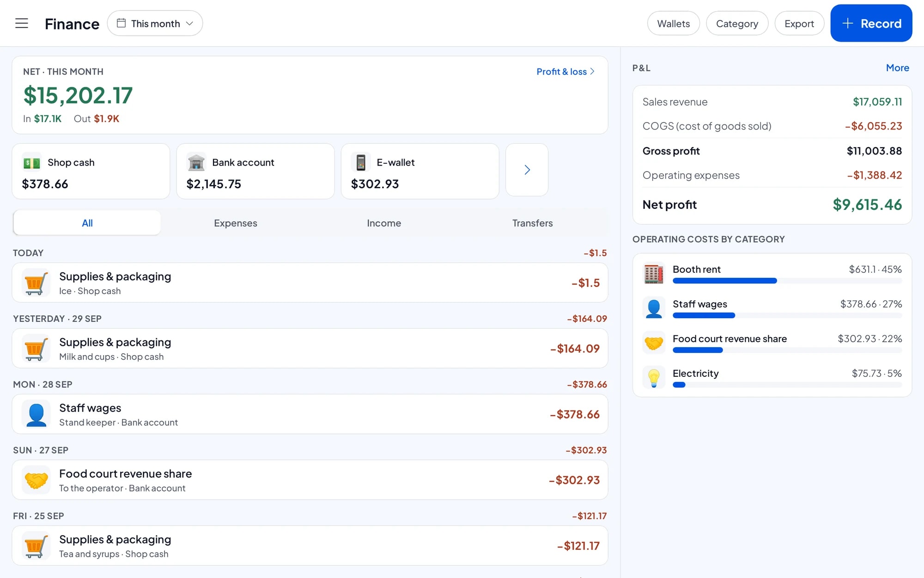
Task: Click the COGS (cost of goods sold) row
Action: [x=772, y=126]
